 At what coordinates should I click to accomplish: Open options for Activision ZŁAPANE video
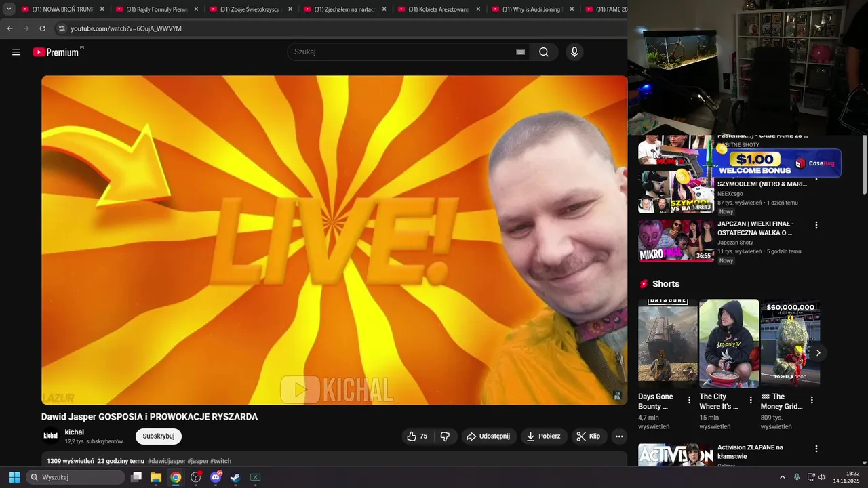(816, 449)
